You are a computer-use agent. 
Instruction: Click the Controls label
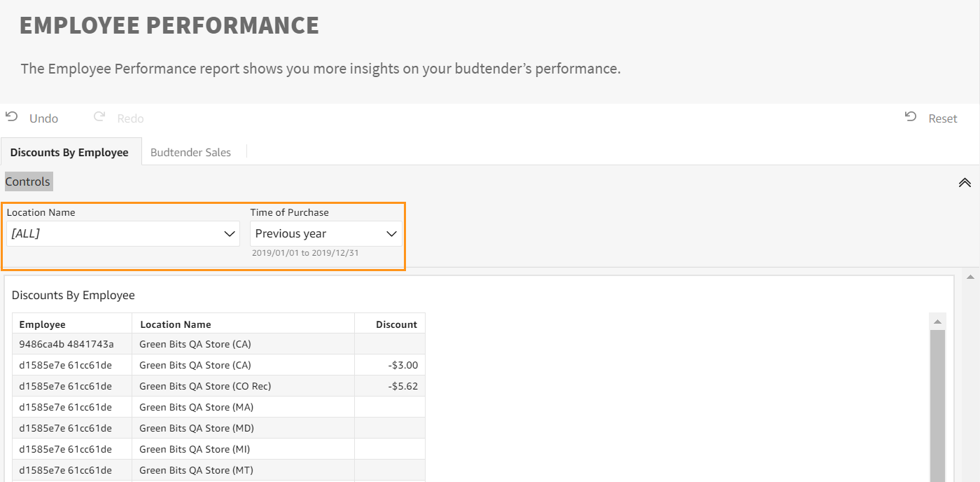pos(28,181)
